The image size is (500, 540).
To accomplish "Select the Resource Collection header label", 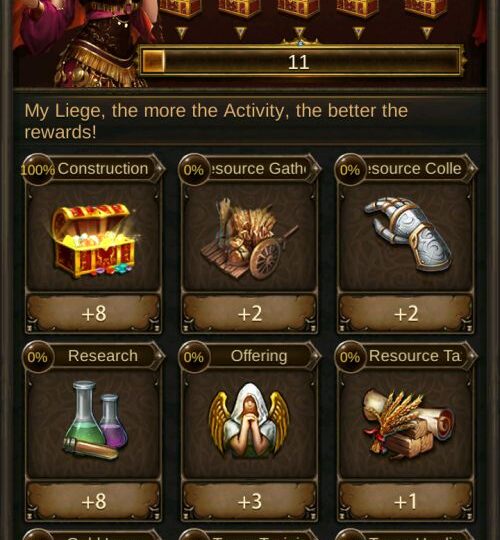I will tap(415, 168).
